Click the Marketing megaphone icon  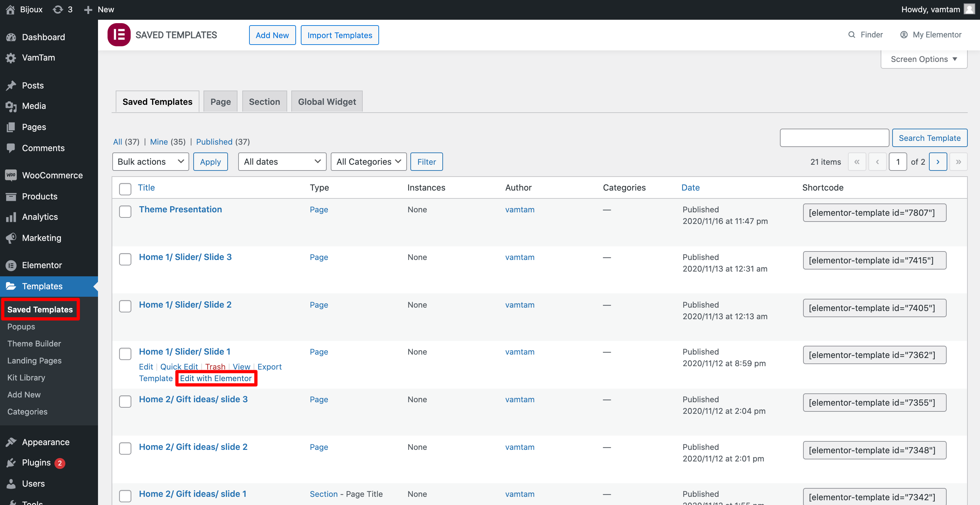(11, 238)
